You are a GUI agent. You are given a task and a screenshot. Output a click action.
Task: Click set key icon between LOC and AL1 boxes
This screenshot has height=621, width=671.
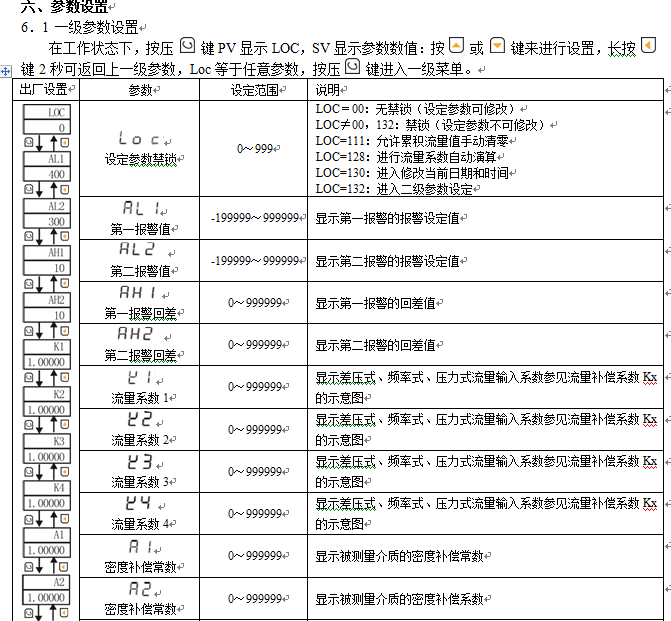tap(28, 142)
